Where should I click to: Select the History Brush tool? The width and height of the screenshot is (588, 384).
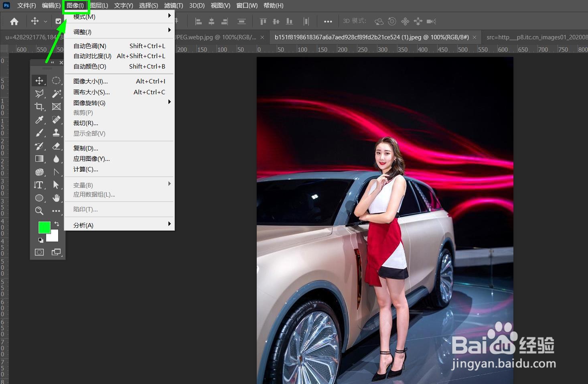click(x=39, y=146)
